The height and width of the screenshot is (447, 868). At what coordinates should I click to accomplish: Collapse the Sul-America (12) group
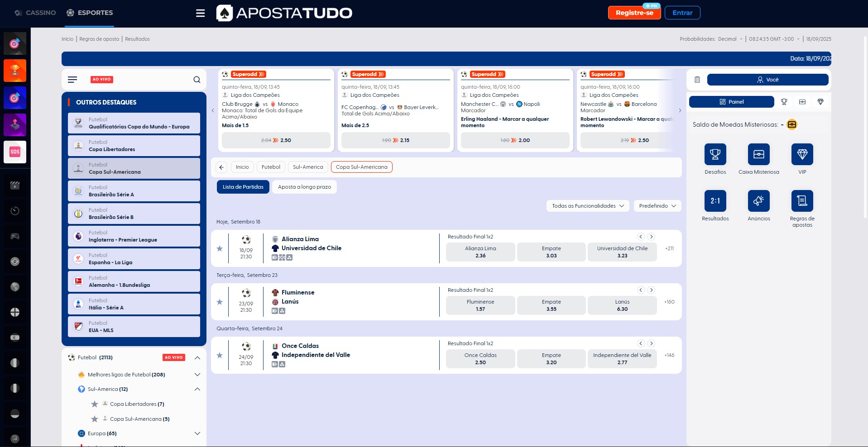[x=197, y=389]
